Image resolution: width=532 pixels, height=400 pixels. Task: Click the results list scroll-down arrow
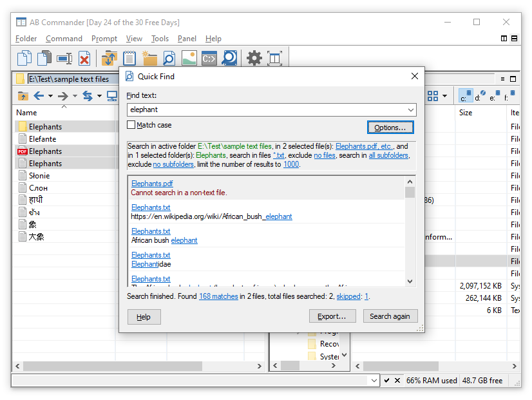click(x=410, y=281)
